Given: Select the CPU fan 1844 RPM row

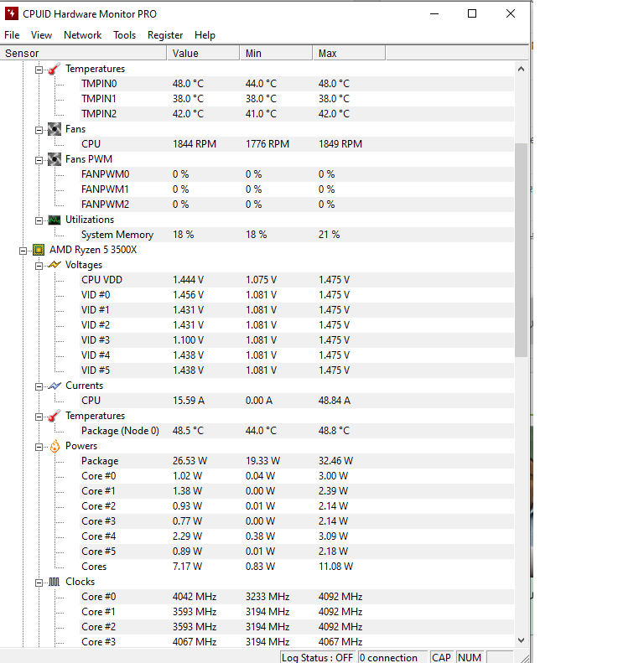Looking at the screenshot, I should coord(297,144).
